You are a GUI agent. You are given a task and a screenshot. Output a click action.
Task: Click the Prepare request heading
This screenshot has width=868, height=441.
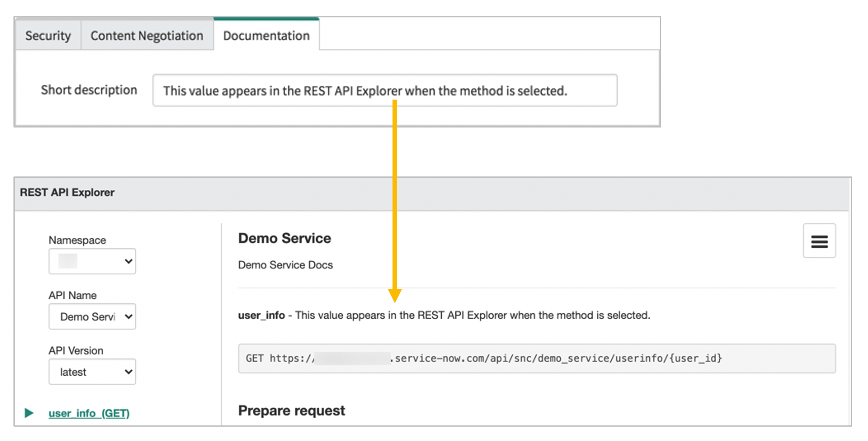pyautogui.click(x=291, y=410)
